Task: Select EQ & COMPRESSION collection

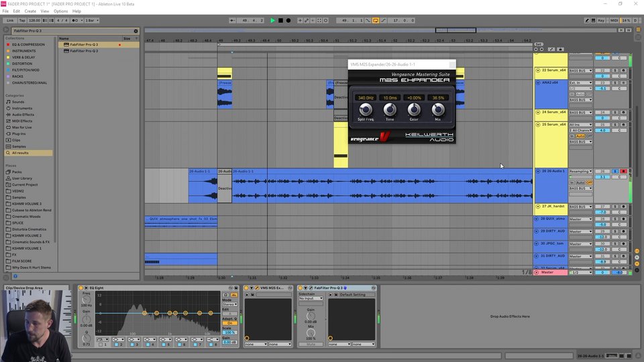Action: [x=28, y=44]
